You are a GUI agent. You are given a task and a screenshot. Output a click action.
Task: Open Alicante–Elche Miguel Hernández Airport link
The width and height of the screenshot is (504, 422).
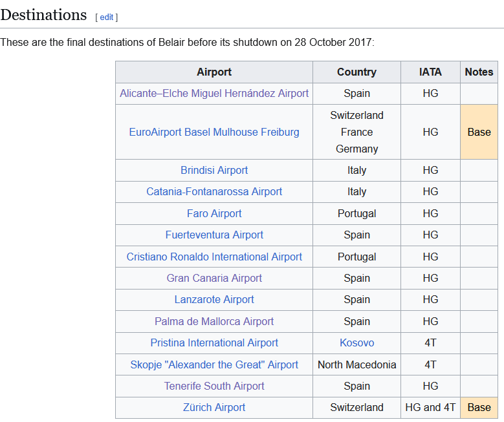coord(214,93)
